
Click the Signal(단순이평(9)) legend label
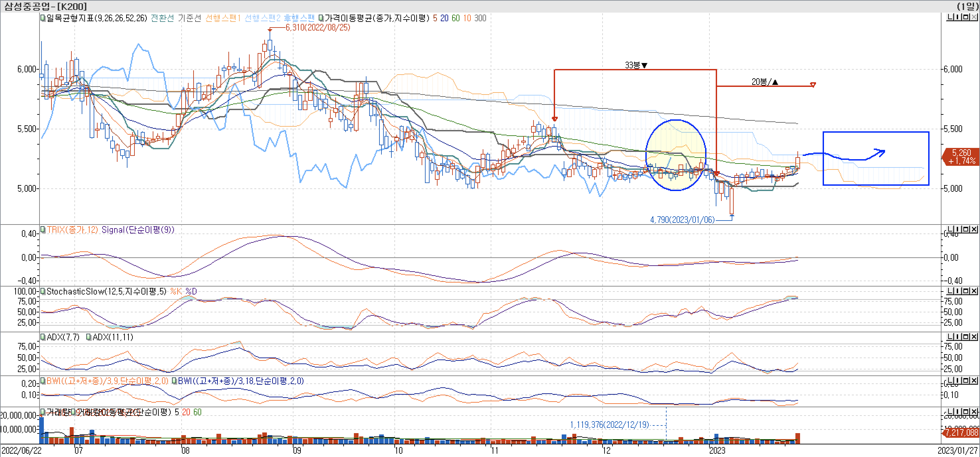point(138,229)
